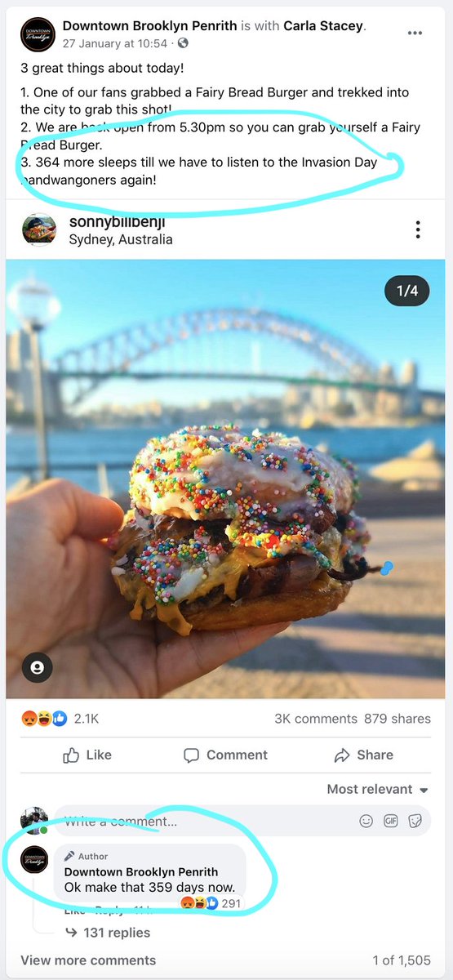This screenshot has height=980, width=453.
Task: Open the 3K comments link
Action: (316, 719)
